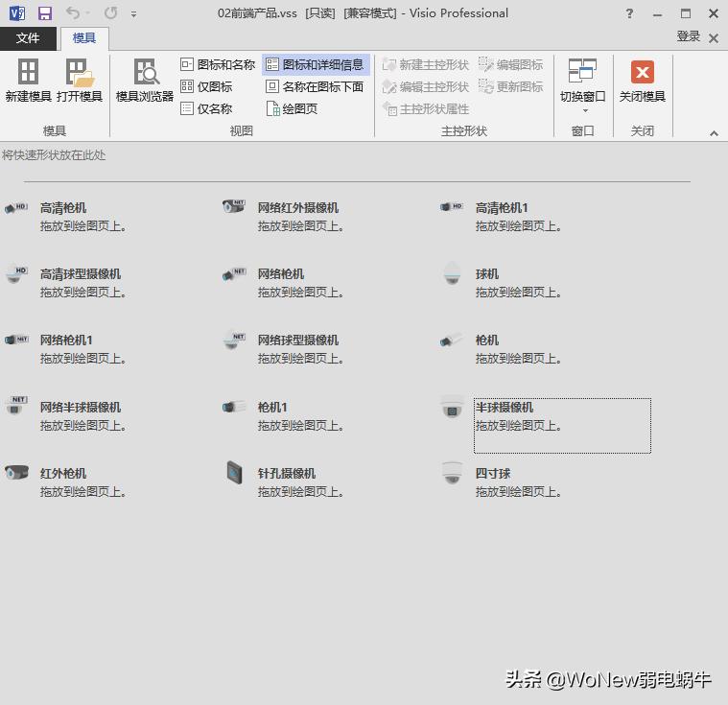Image resolution: width=728 pixels, height=705 pixels.
Task: Click the 打开模具 (Open Stencil) icon
Action: pos(79,72)
